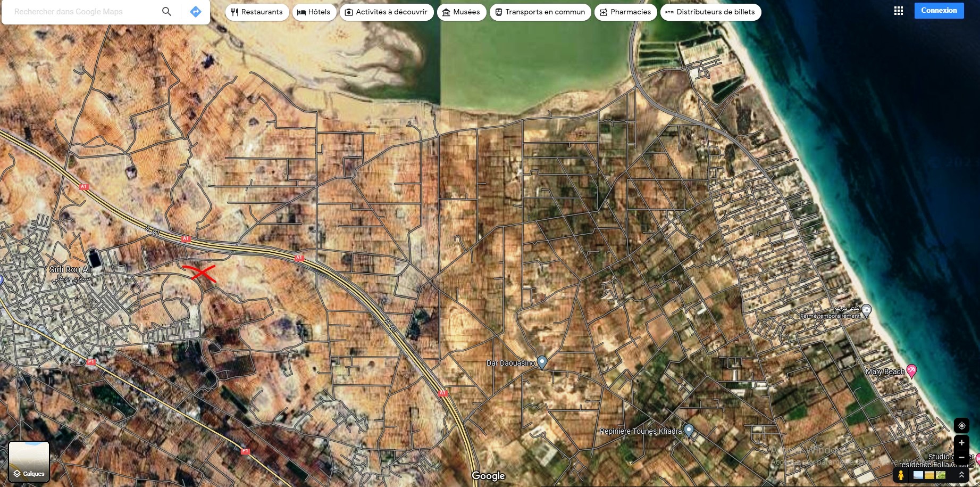This screenshot has width=980, height=487.
Task: Filter map by Hôtels
Action: 314,12
